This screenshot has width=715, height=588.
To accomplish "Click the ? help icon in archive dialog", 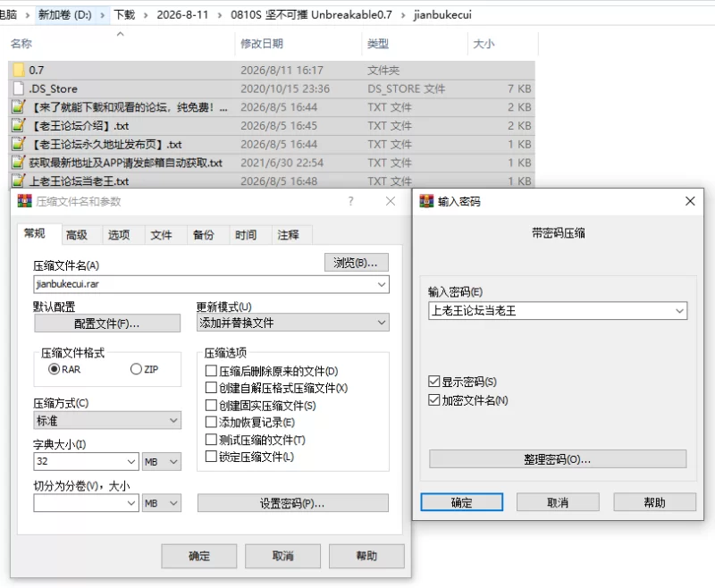I will 350,201.
